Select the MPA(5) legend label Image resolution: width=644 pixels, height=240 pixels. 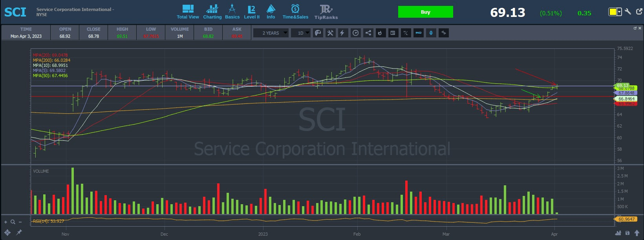tap(49, 70)
